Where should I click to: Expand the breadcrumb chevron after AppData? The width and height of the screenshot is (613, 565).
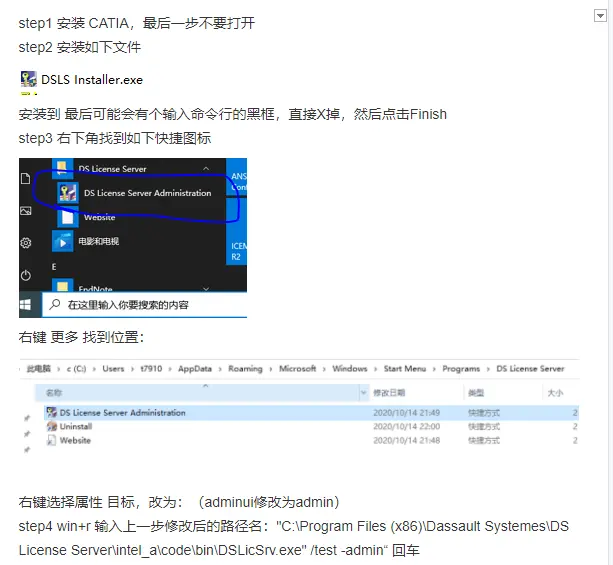point(220,369)
